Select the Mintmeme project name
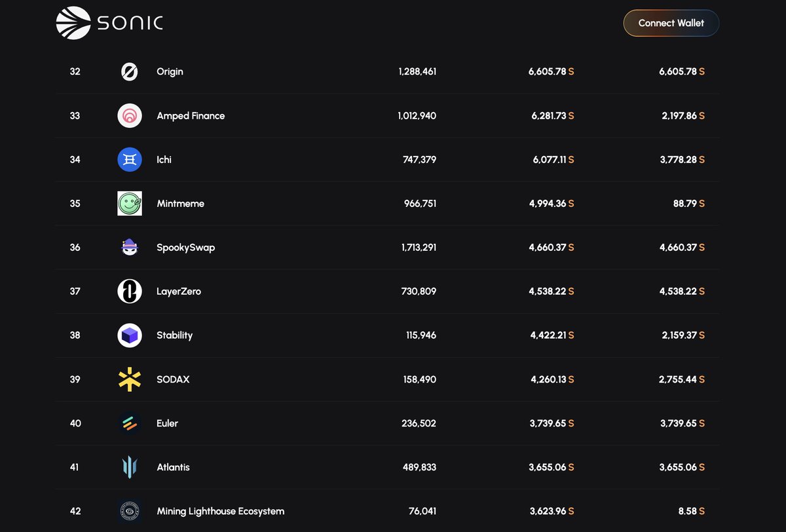 click(x=181, y=203)
